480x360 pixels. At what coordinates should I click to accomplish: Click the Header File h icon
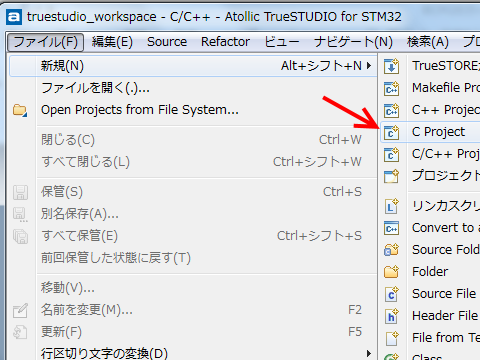click(391, 316)
